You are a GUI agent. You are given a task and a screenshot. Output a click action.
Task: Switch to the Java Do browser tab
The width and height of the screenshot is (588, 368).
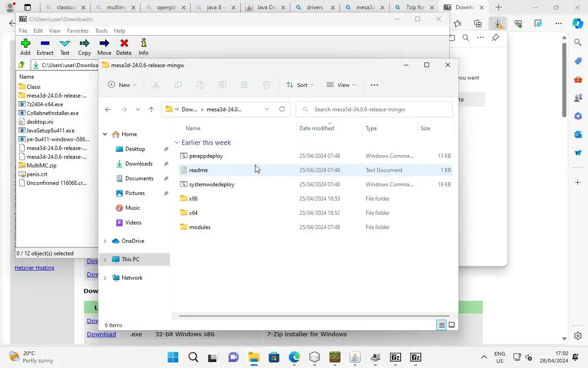click(x=266, y=7)
